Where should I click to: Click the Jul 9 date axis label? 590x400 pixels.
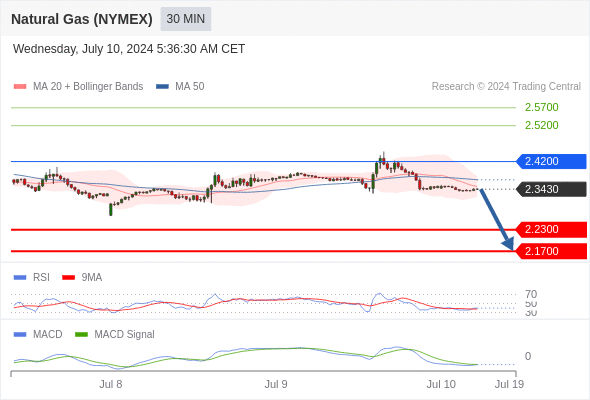(276, 384)
